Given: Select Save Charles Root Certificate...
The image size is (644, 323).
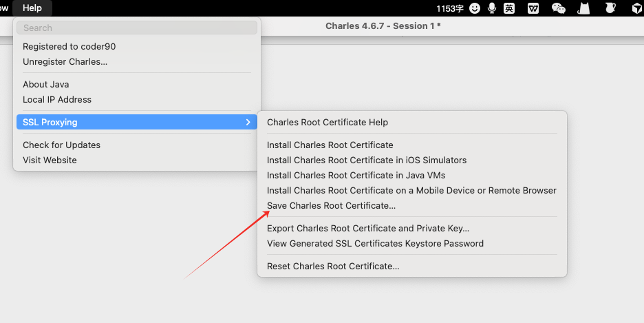Looking at the screenshot, I should coord(412,205).
